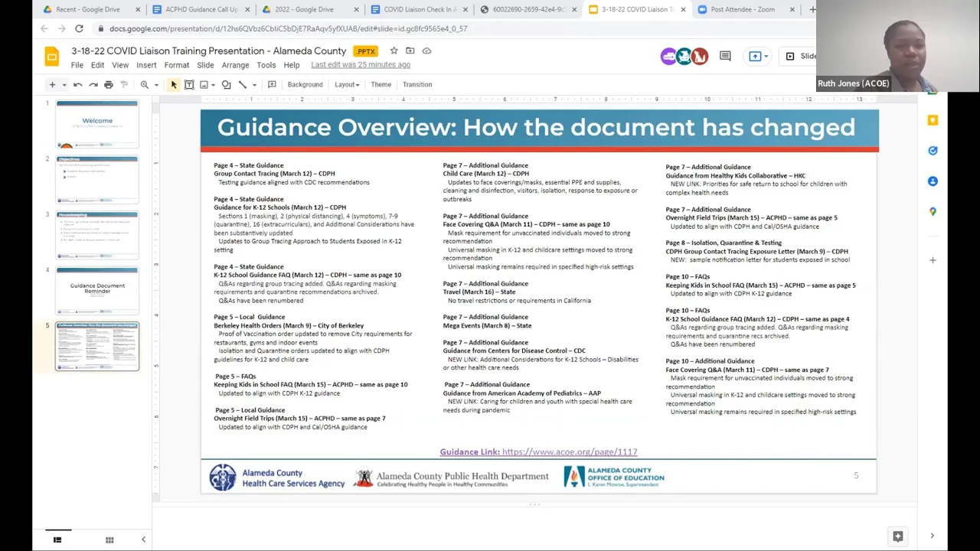Click the redo arrow in the toolbar
The image size is (980, 551).
pos(93,85)
